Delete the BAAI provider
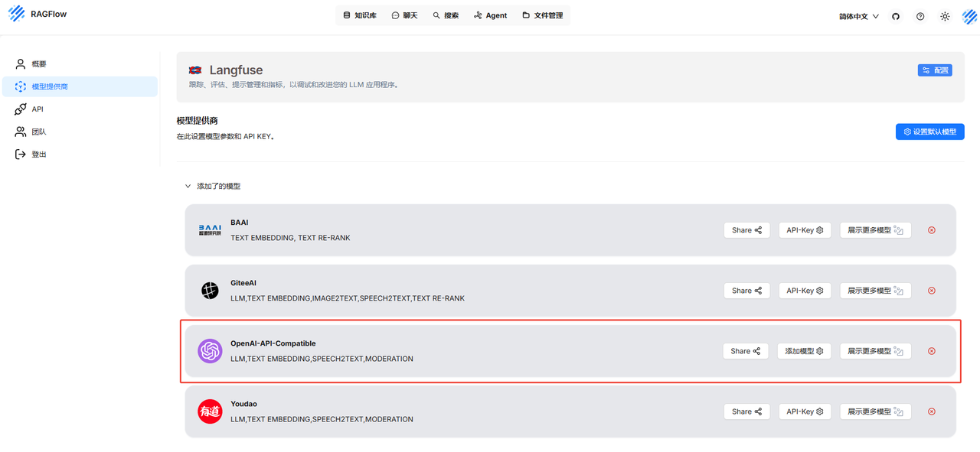 (x=932, y=230)
